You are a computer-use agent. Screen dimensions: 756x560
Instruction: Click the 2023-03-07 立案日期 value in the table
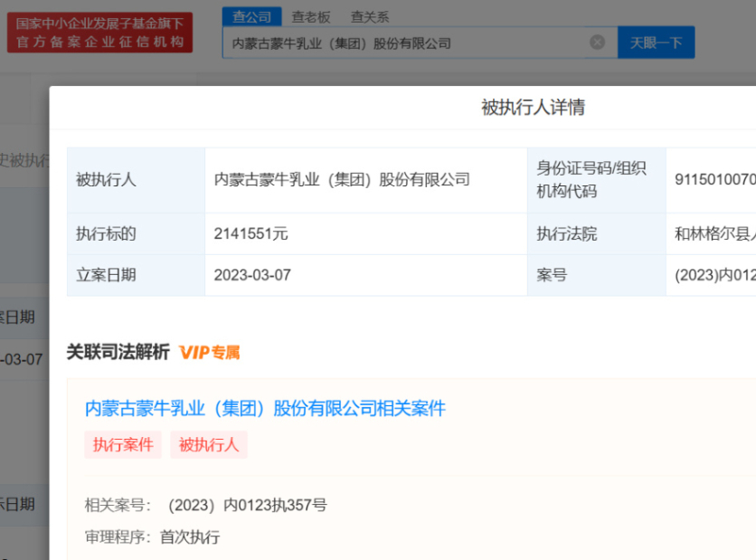coord(252,275)
